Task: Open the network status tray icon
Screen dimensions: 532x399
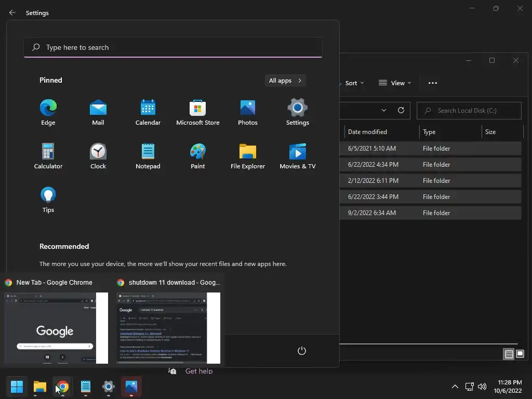Action: pos(469,387)
